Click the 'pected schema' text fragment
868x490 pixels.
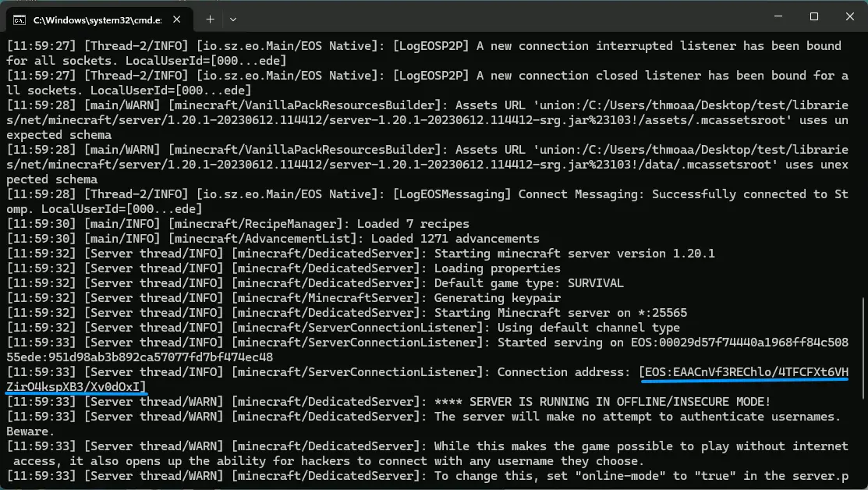pos(51,179)
